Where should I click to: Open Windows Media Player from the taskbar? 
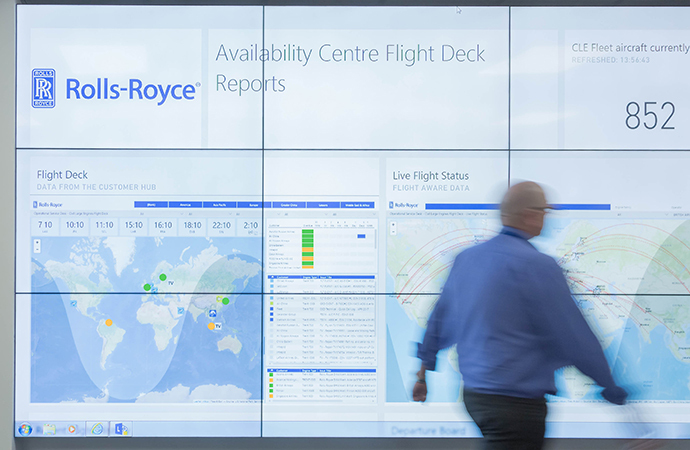pos(72,429)
